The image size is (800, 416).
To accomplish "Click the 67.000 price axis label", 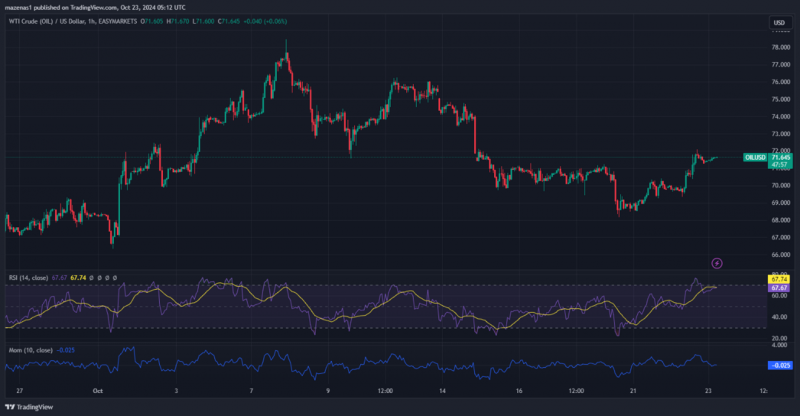I will tap(781, 237).
